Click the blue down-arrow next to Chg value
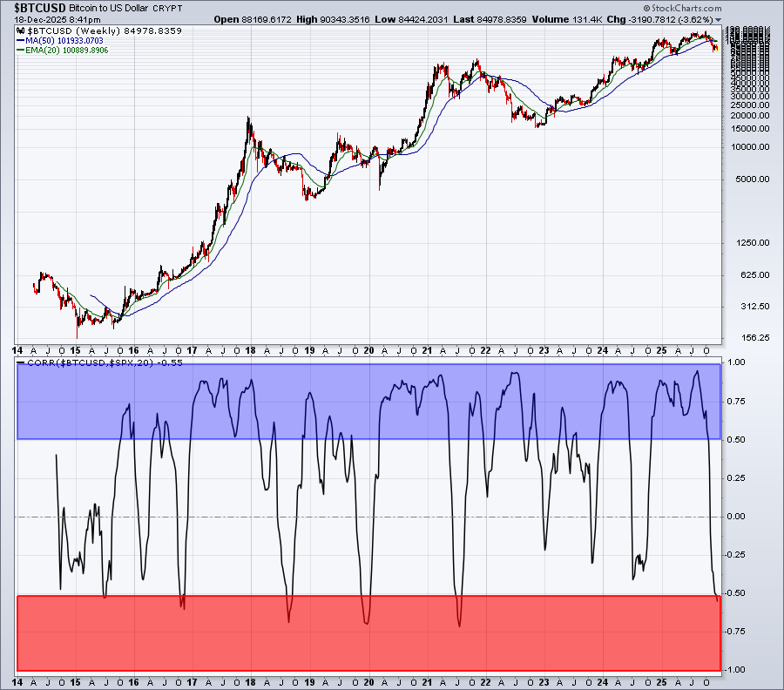 719,18
